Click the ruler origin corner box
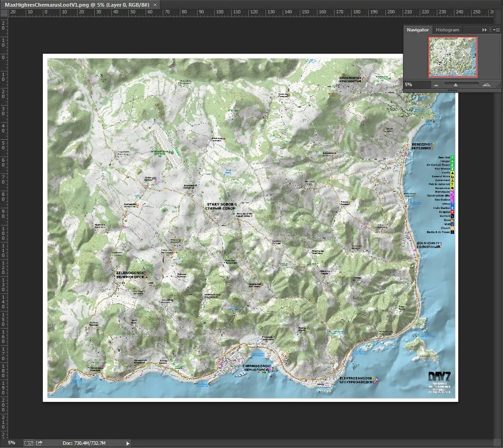The width and height of the screenshot is (503, 448). pyautogui.click(x=4, y=13)
